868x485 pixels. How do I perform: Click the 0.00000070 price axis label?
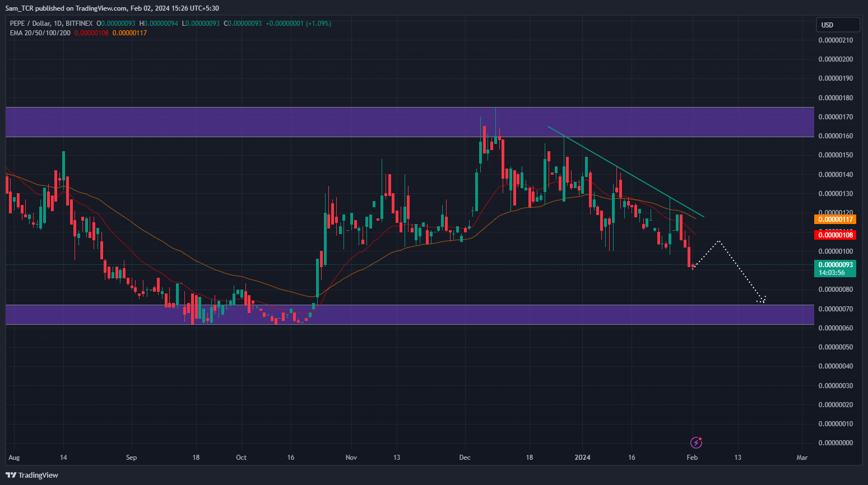[835, 309]
